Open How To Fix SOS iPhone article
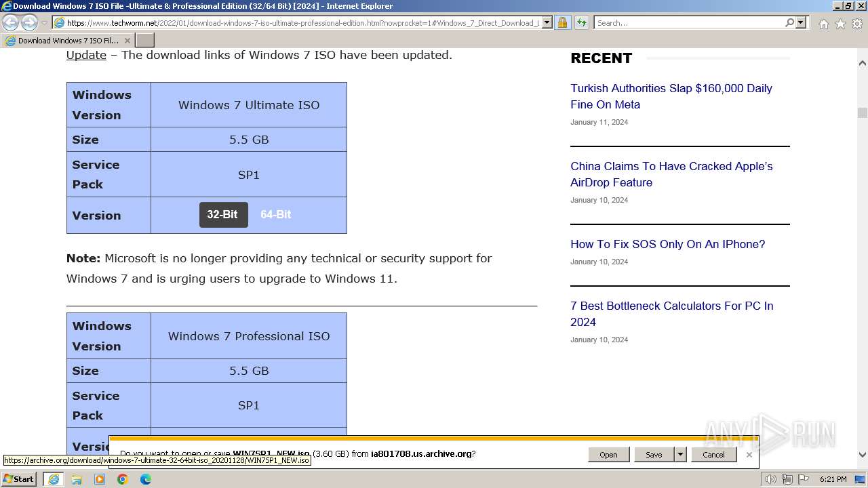The width and height of the screenshot is (868, 488). (667, 244)
